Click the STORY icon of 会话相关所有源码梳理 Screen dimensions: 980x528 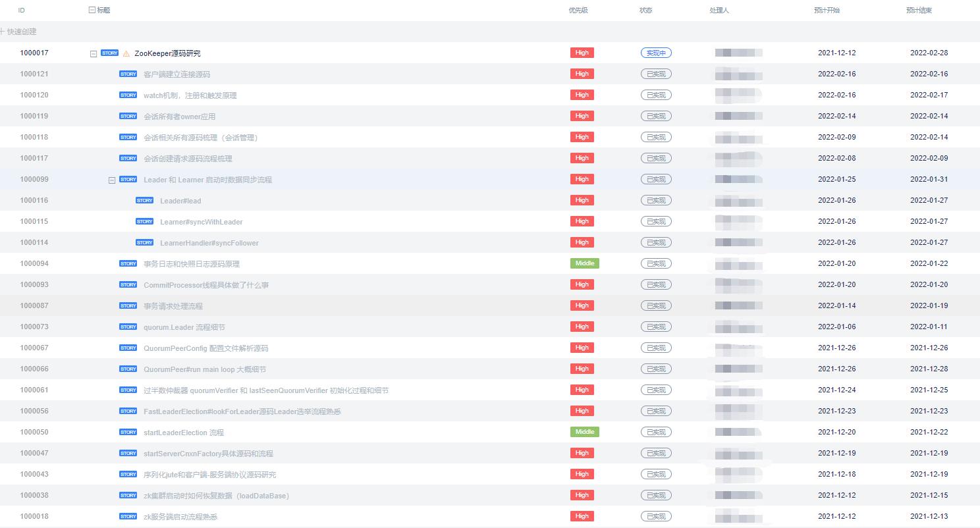128,138
